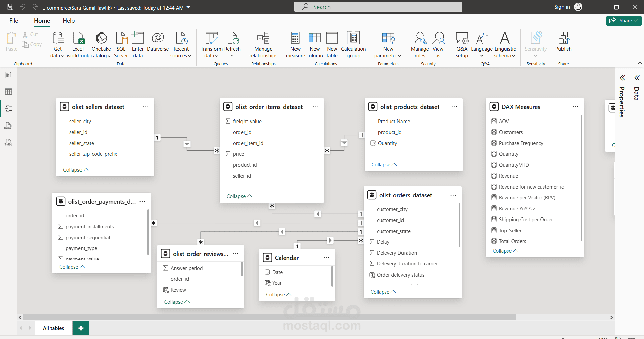Collapse the olist_order_items_dataset table
Viewport: 644px width, 339px height.
pyautogui.click(x=239, y=196)
